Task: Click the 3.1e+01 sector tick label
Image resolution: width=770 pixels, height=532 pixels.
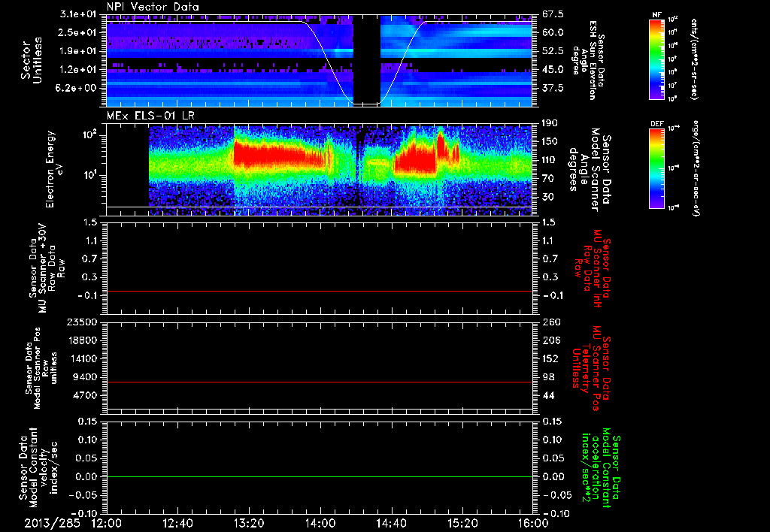Action: click(79, 14)
